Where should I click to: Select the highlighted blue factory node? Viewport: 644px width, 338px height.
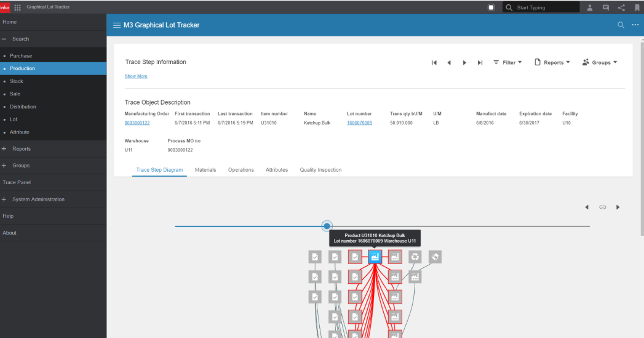[375, 257]
